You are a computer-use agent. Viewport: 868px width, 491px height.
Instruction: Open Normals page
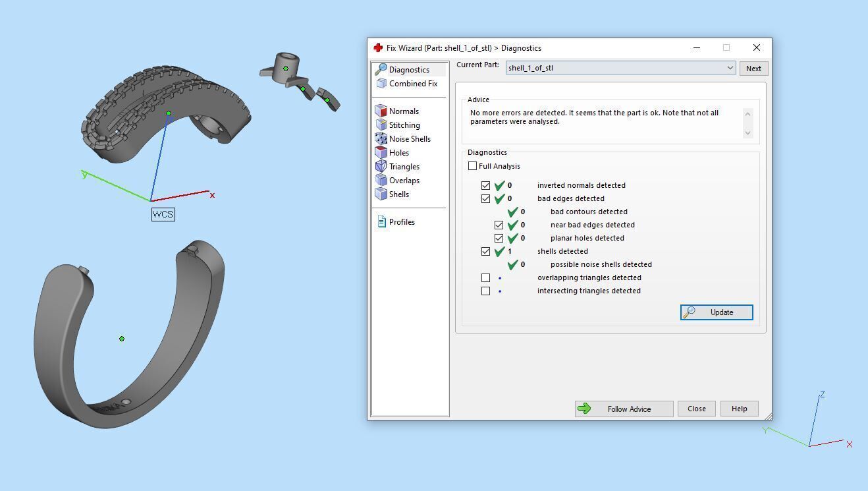pyautogui.click(x=404, y=111)
